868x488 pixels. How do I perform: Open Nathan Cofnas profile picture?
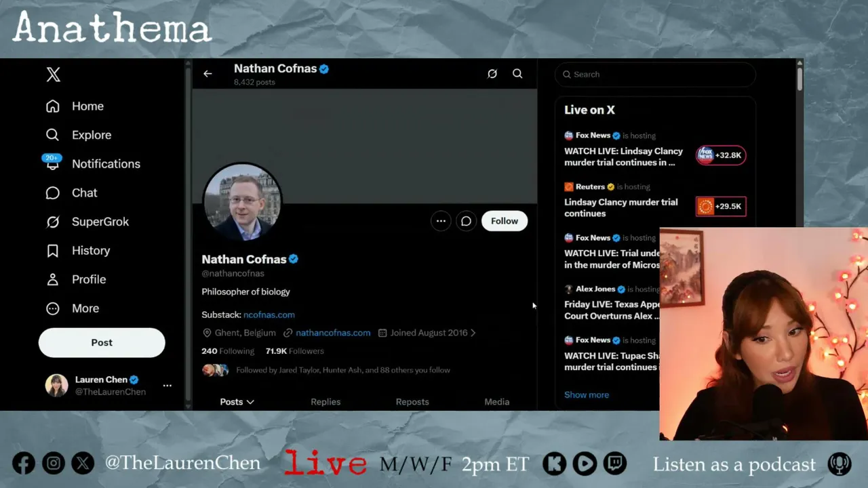pos(242,201)
